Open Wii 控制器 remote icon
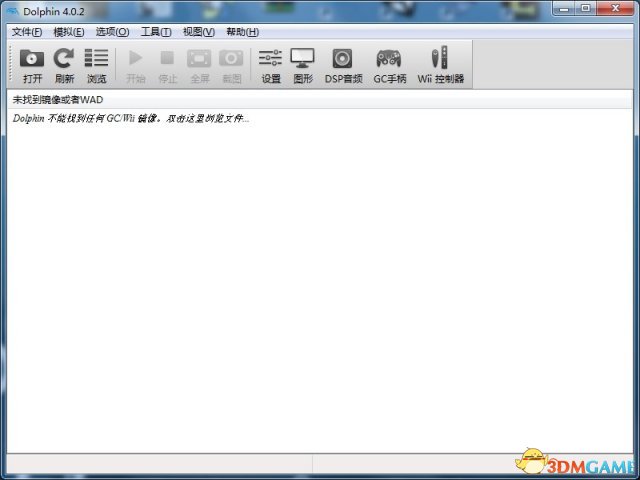This screenshot has height=480, width=640. [440, 58]
